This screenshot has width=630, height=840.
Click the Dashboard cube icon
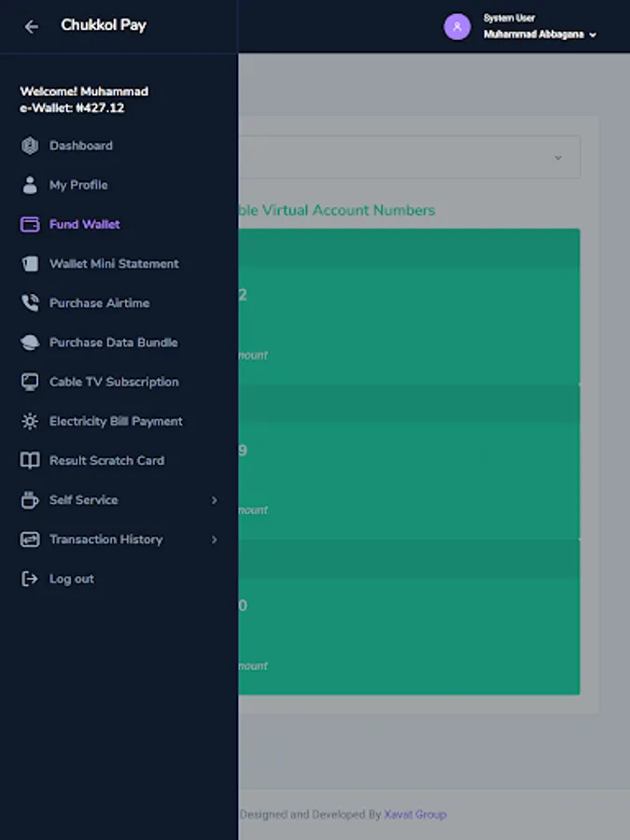pos(30,146)
